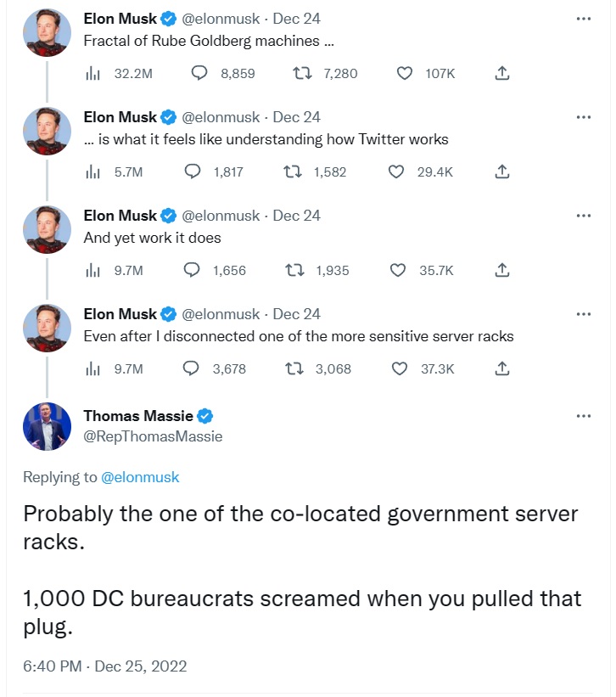Open the more options menu on Thomas Massie's tweet
Viewport: 616px width, 697px height.
coord(583,415)
